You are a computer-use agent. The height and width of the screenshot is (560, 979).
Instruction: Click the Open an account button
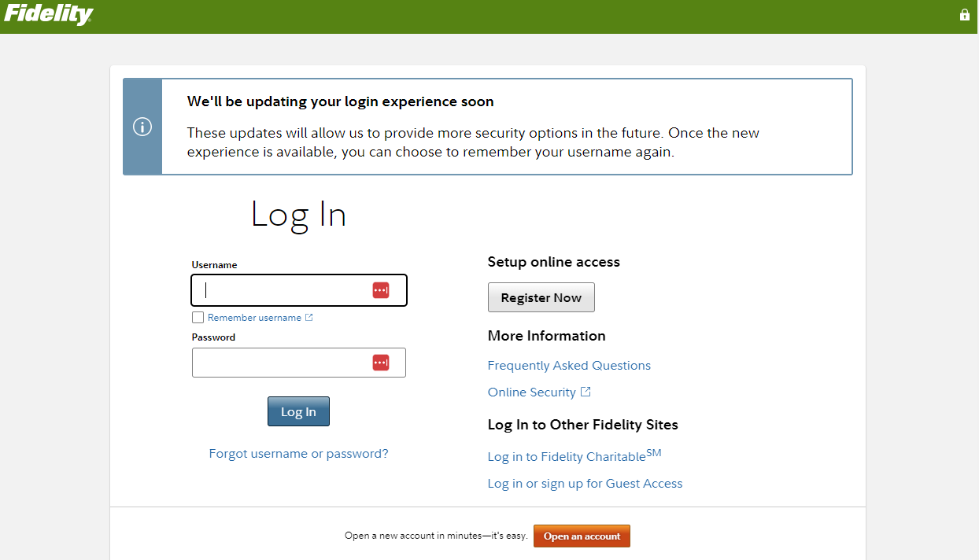582,536
